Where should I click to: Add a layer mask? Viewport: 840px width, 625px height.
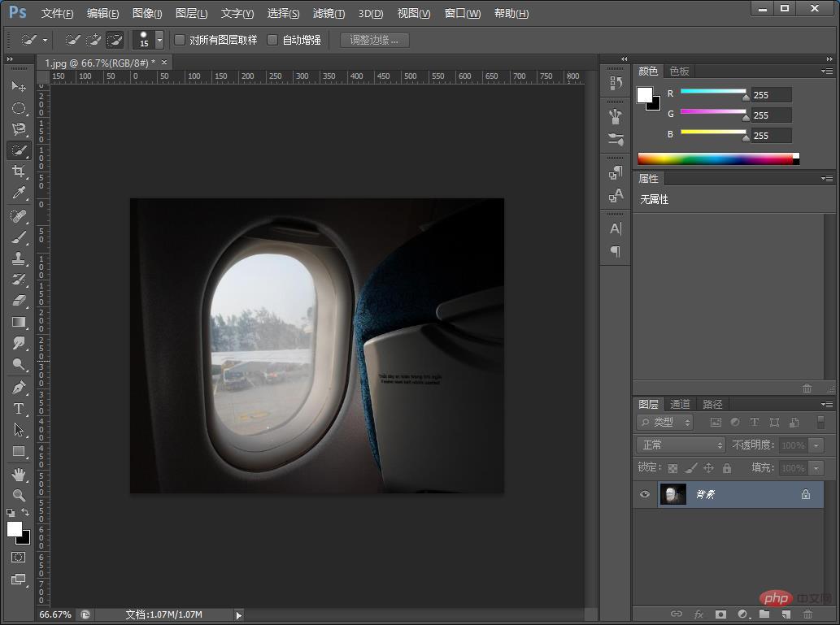(720, 614)
